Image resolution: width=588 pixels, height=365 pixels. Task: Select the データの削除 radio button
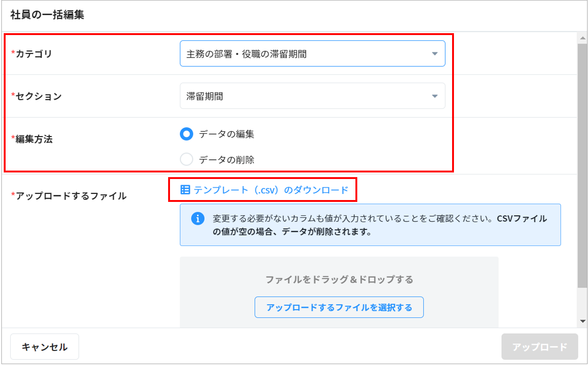186,160
